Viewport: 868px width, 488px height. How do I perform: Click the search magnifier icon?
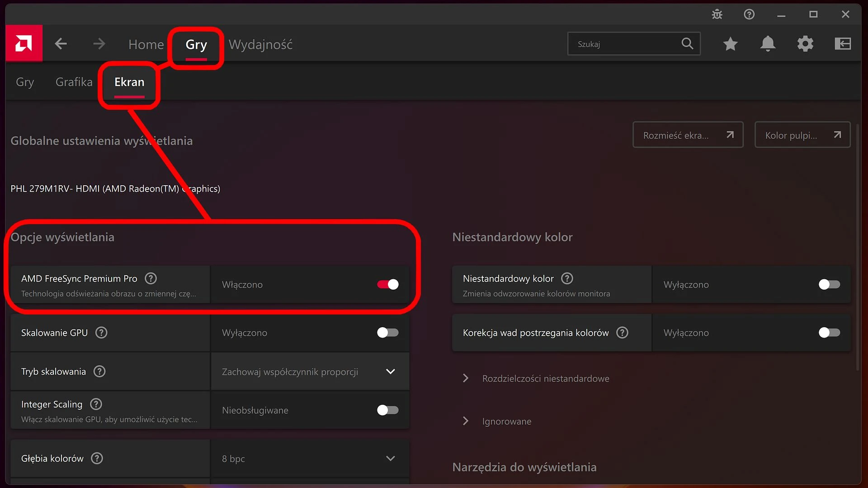(x=687, y=43)
